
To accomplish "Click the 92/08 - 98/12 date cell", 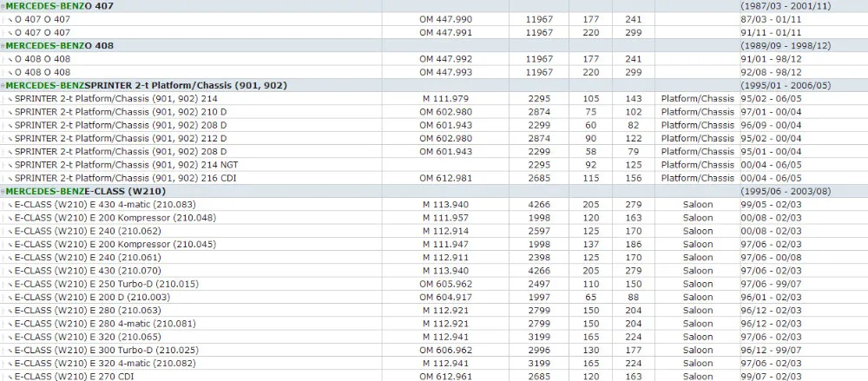I will pos(771,72).
